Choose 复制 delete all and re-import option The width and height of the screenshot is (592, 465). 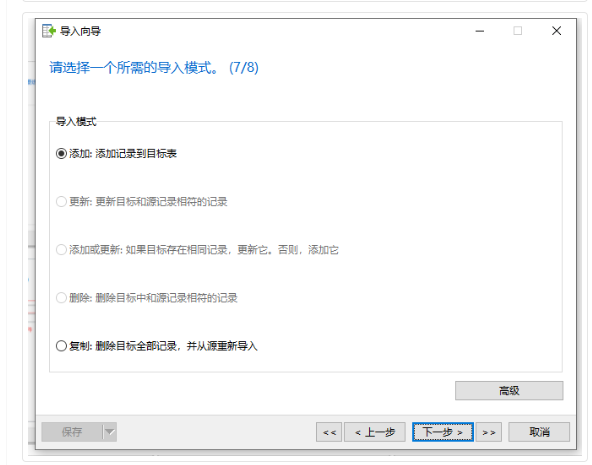point(157,346)
